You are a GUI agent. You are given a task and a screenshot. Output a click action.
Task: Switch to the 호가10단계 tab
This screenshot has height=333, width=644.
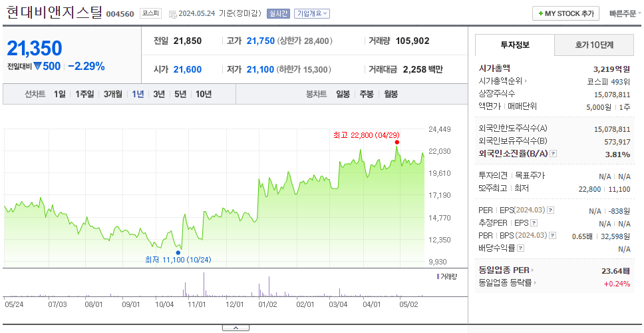pyautogui.click(x=594, y=45)
